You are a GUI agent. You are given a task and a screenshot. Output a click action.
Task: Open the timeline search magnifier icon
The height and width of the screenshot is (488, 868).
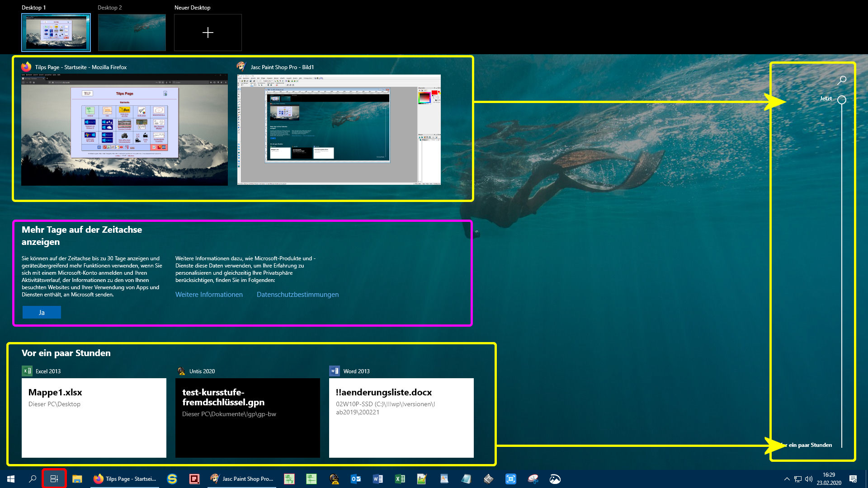(842, 80)
